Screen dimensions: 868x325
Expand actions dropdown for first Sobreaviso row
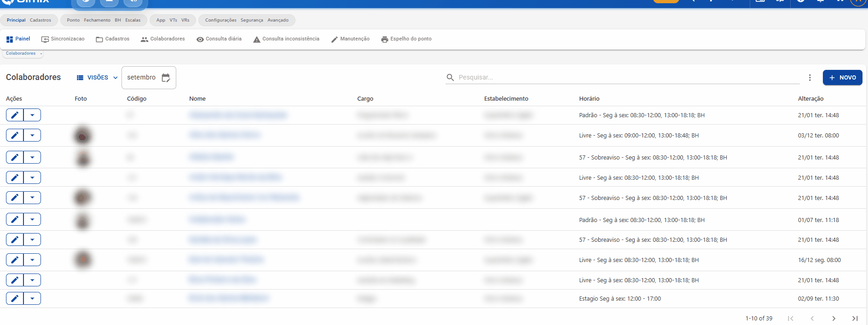click(x=32, y=157)
